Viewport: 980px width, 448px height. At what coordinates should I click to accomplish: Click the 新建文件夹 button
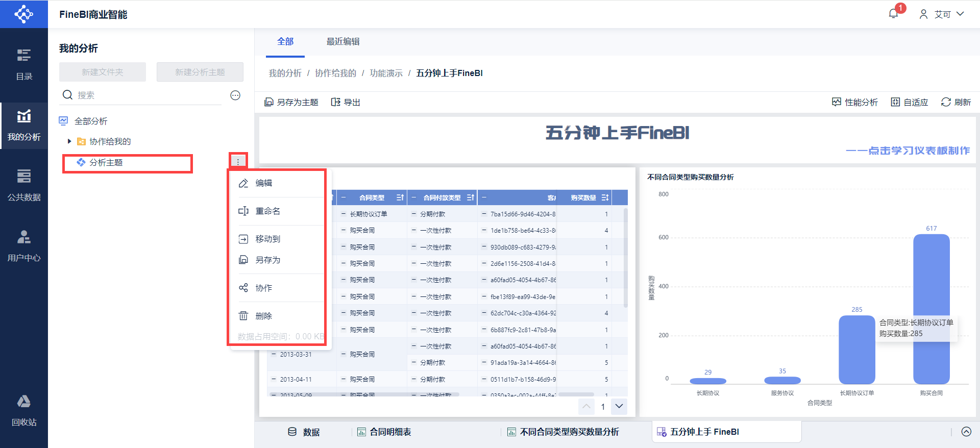103,72
